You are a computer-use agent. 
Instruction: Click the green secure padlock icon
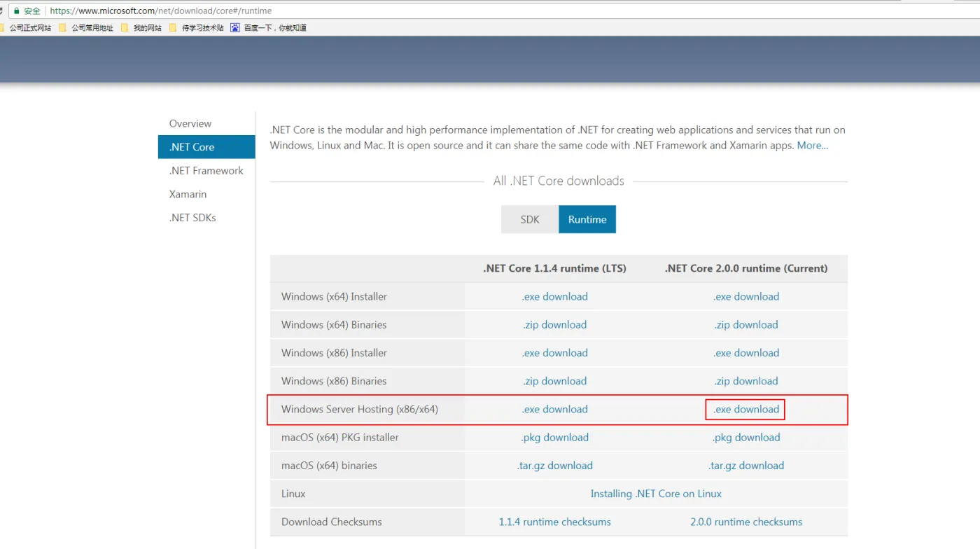point(16,11)
